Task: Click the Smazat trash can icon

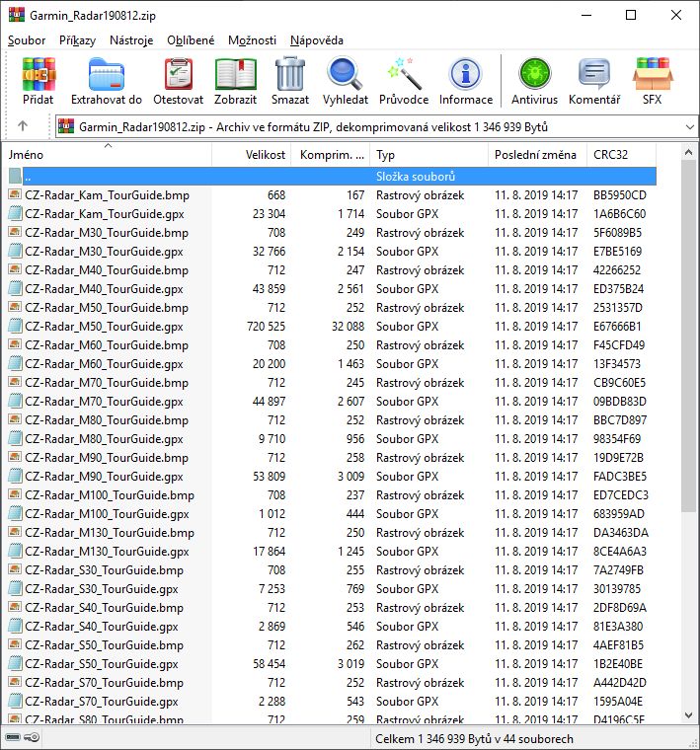Action: [x=290, y=73]
